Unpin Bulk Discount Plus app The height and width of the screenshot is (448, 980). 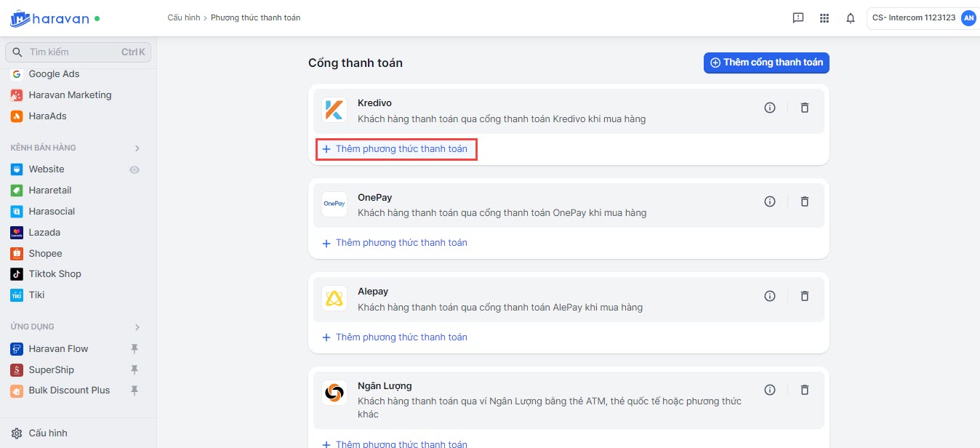point(134,391)
